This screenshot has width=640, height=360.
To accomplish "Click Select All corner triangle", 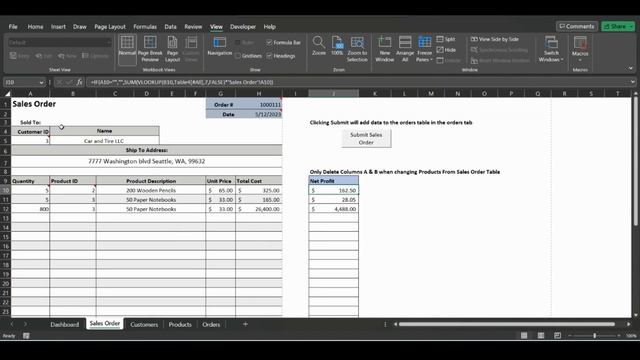I will point(7,93).
